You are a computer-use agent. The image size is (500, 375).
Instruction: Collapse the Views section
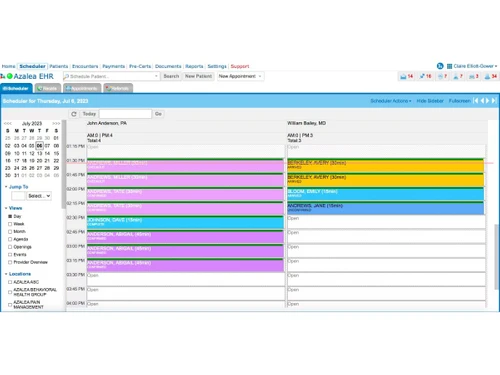pyautogui.click(x=6, y=208)
